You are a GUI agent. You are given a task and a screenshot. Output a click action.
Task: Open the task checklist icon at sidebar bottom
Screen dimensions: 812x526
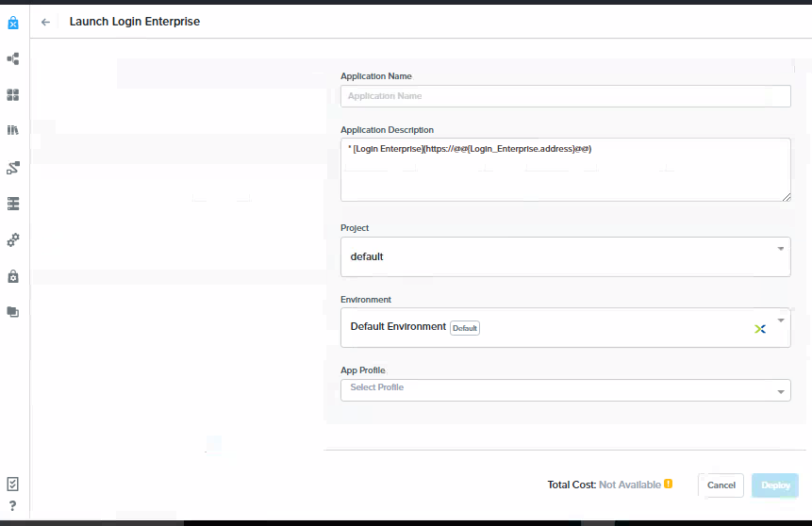(x=12, y=485)
